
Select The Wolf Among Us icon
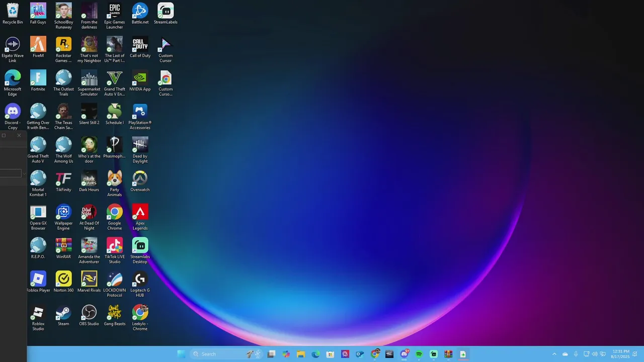pyautogui.click(x=63, y=150)
